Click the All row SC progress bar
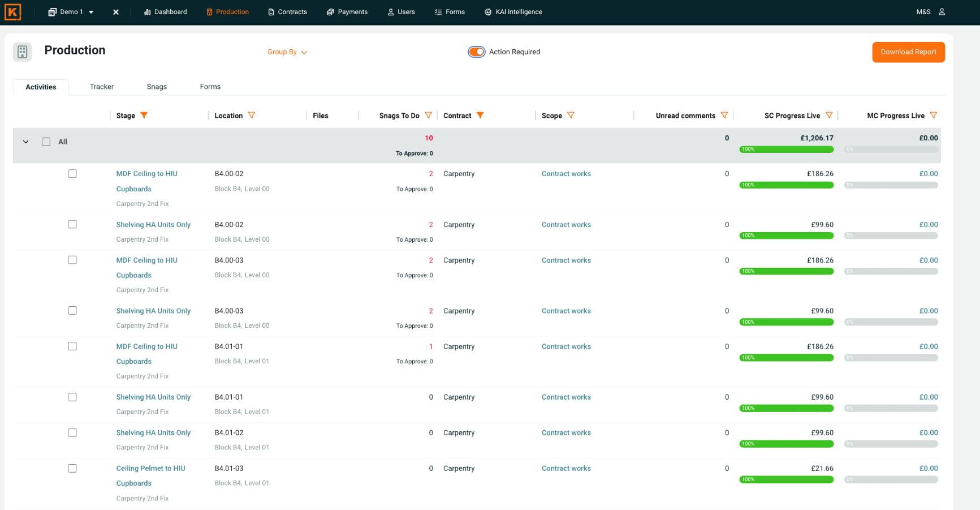Screen dimensions: 980x510 pos(786,149)
